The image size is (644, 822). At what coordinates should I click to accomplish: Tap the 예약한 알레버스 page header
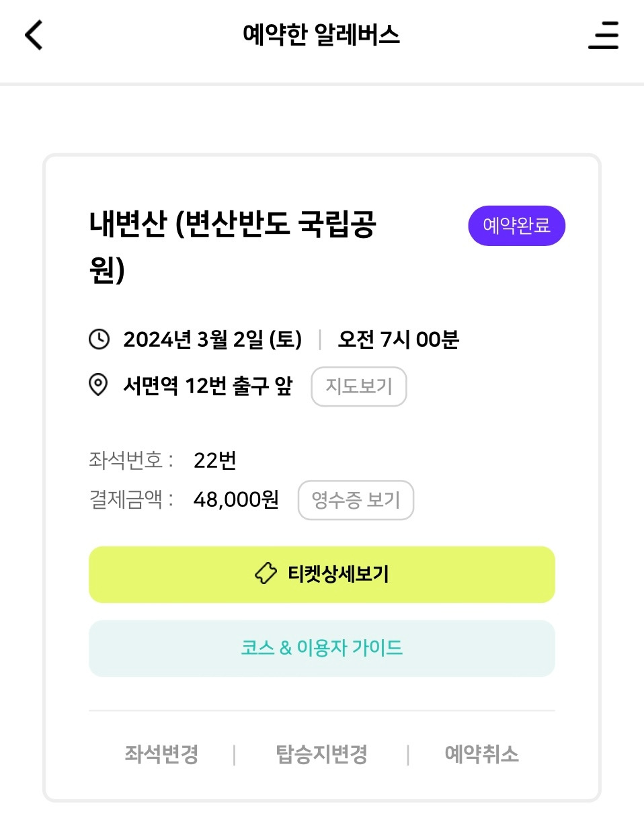(x=321, y=35)
